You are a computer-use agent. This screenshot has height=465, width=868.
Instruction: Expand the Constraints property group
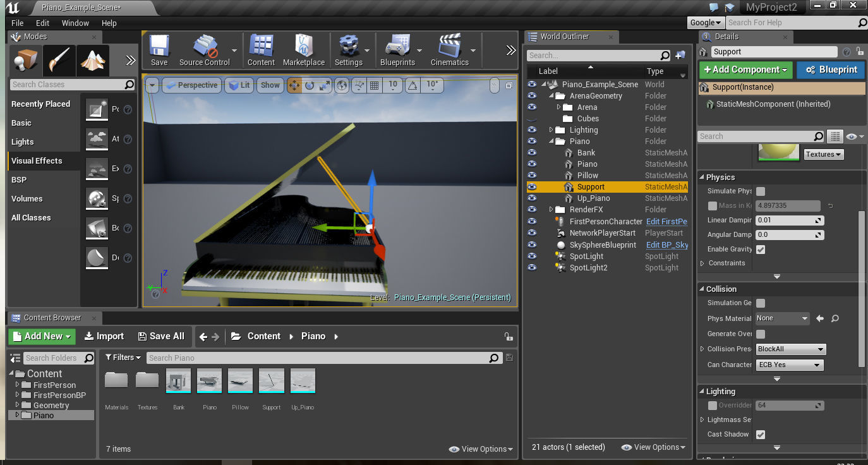pos(702,263)
